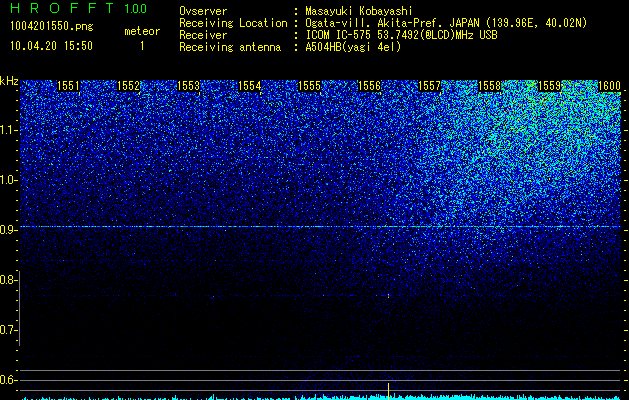Screen dimensions: 629x400
Task: Click the red meteor echo dot near 1556
Action: click(388, 296)
